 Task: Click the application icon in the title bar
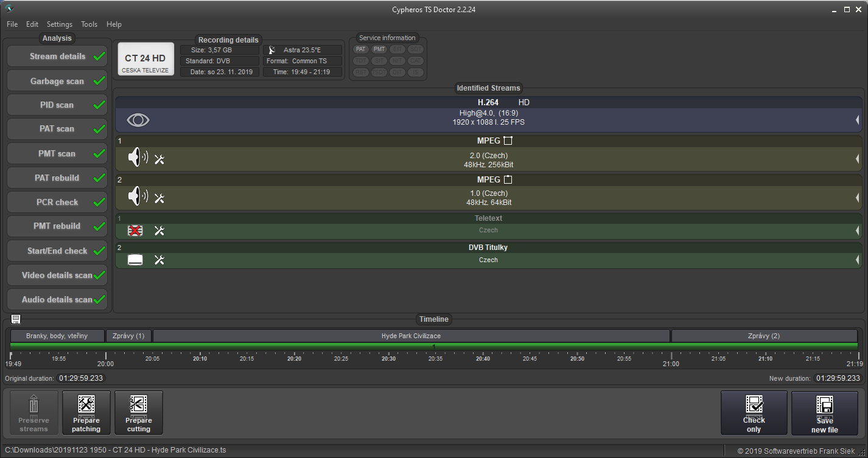[9, 9]
